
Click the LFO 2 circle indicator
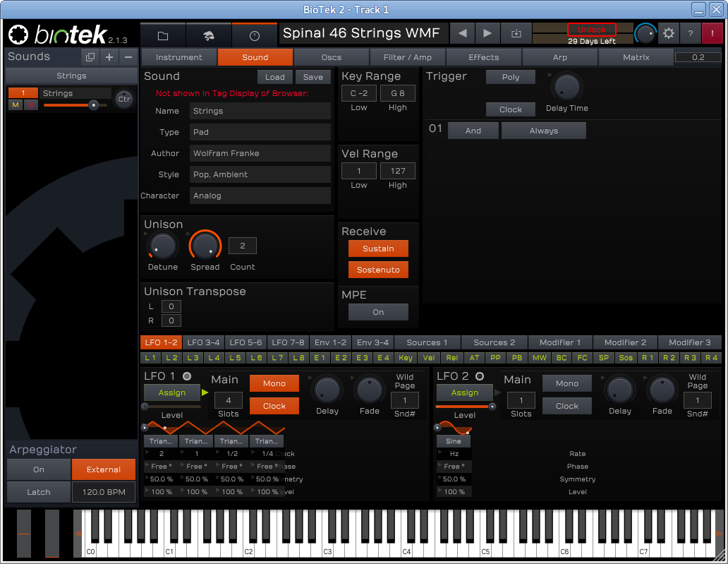coord(480,376)
